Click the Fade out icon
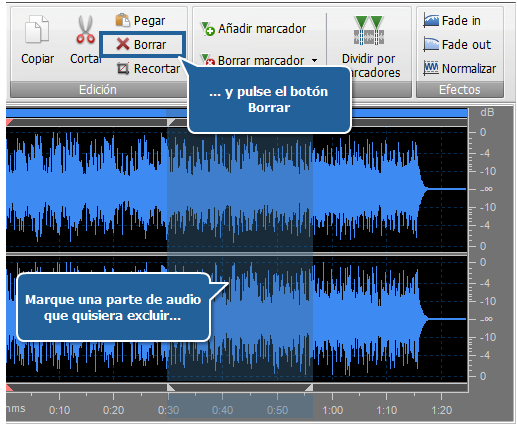 [x=431, y=44]
